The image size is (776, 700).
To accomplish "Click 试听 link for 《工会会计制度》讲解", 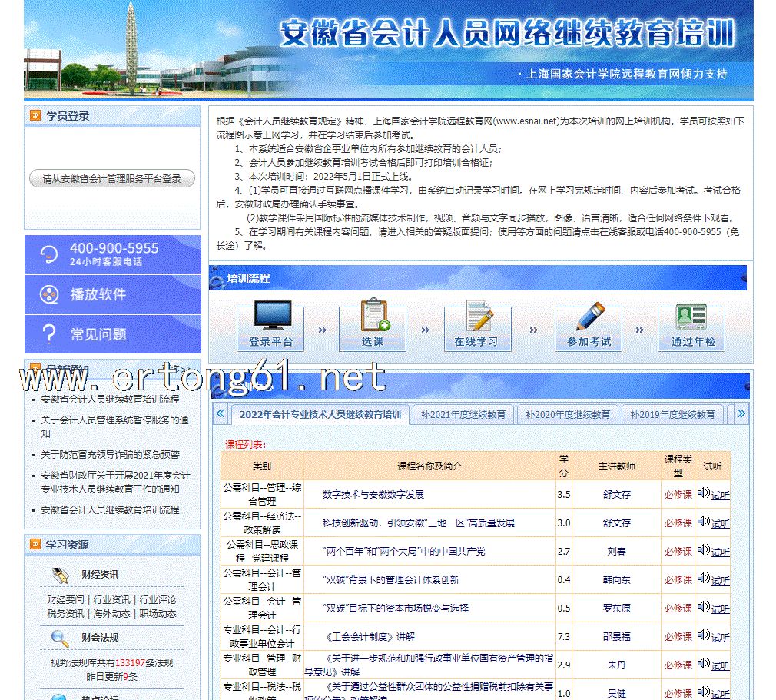I will [x=720, y=637].
